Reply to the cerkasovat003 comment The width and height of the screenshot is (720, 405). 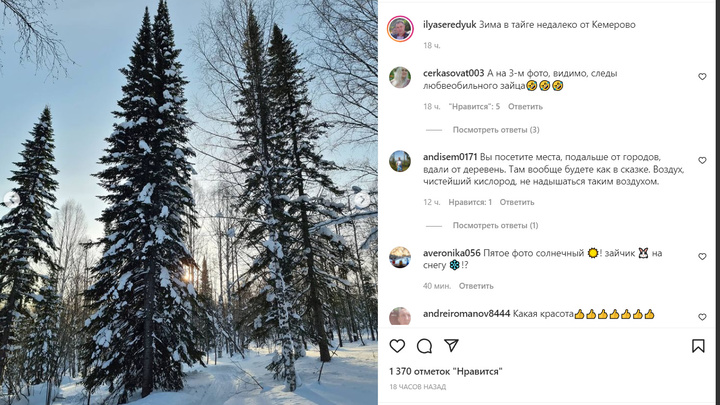[525, 107]
